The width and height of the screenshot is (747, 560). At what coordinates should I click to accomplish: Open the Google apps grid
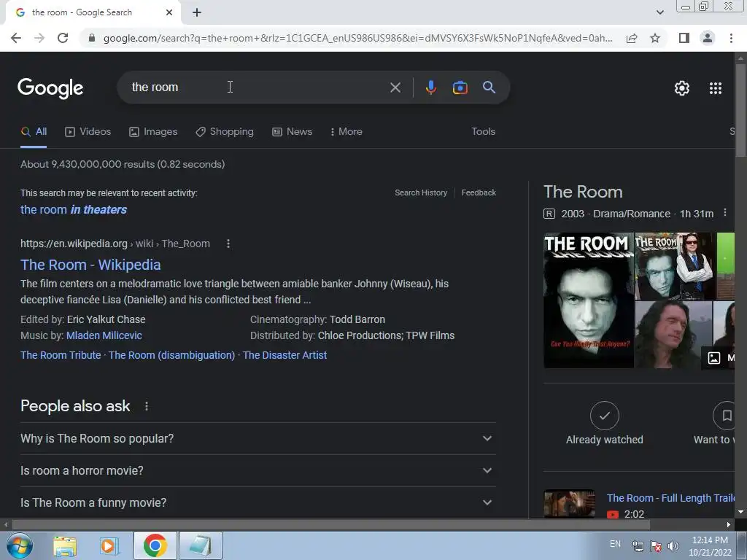tap(716, 88)
